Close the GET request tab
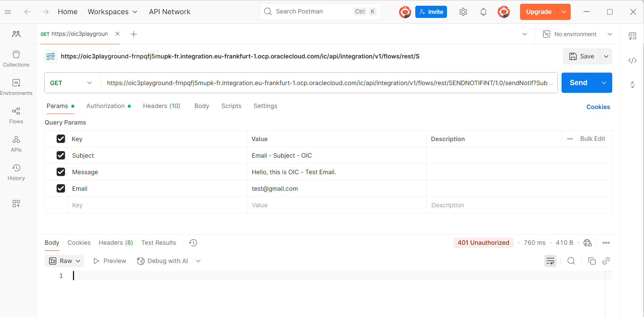The height and width of the screenshot is (317, 644). click(x=118, y=34)
